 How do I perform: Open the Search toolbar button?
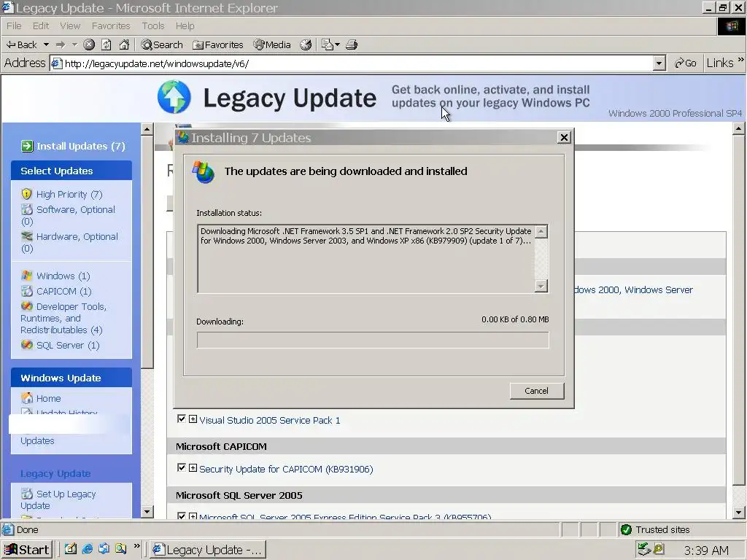(162, 44)
